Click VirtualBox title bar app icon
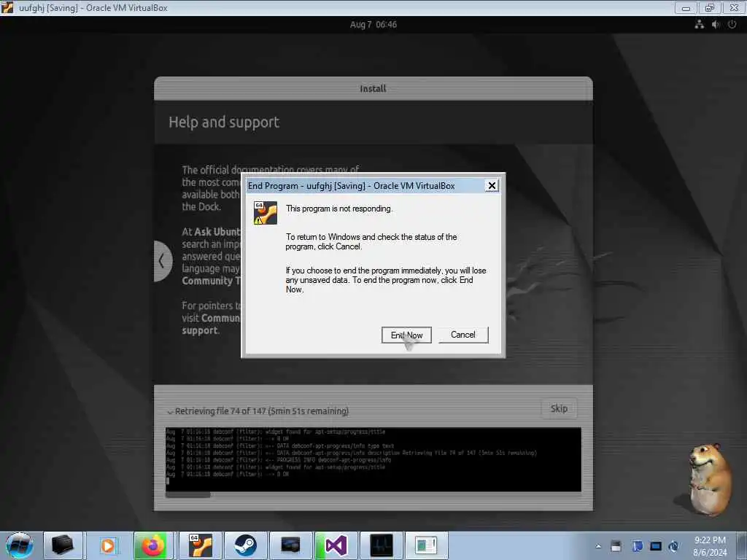 [8, 8]
